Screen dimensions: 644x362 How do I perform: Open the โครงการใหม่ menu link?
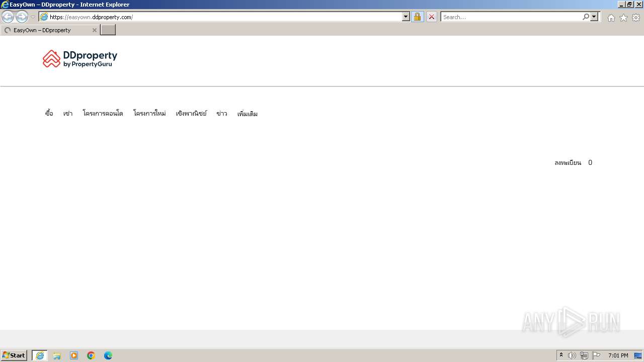(x=149, y=114)
